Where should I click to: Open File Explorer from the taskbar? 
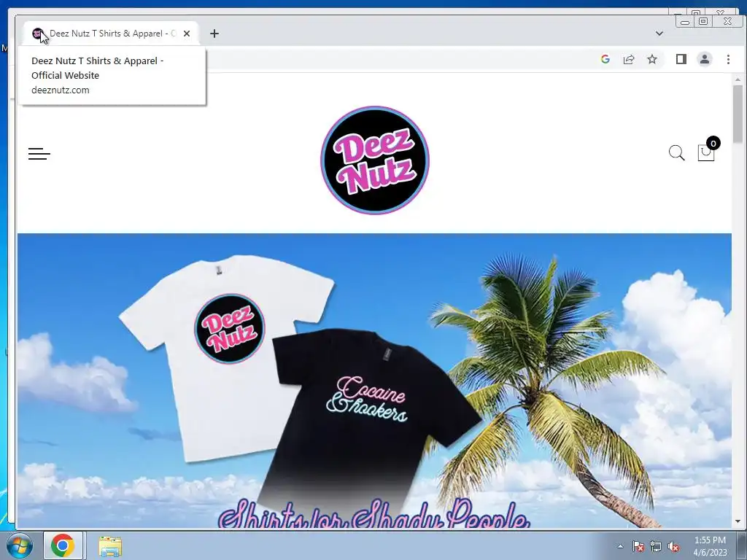click(110, 546)
